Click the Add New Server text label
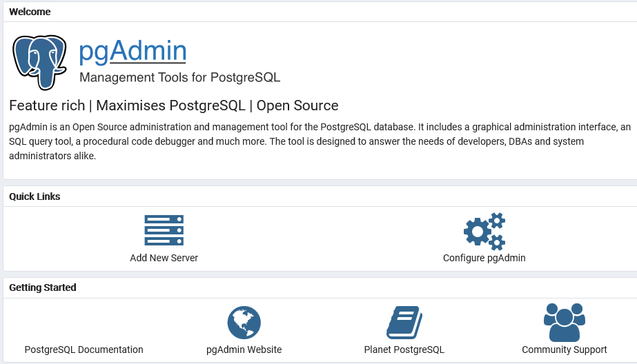The height and width of the screenshot is (364, 637). pos(164,258)
